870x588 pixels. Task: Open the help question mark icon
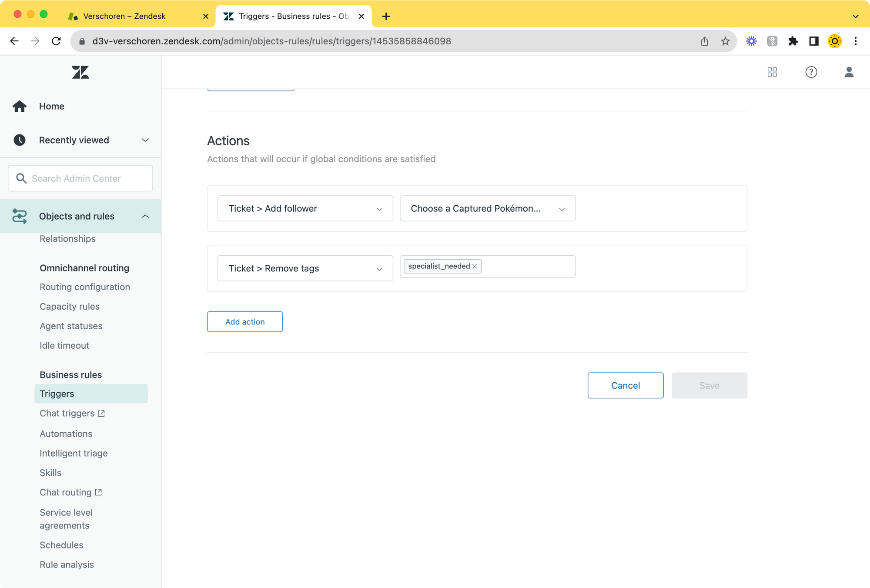click(x=811, y=72)
